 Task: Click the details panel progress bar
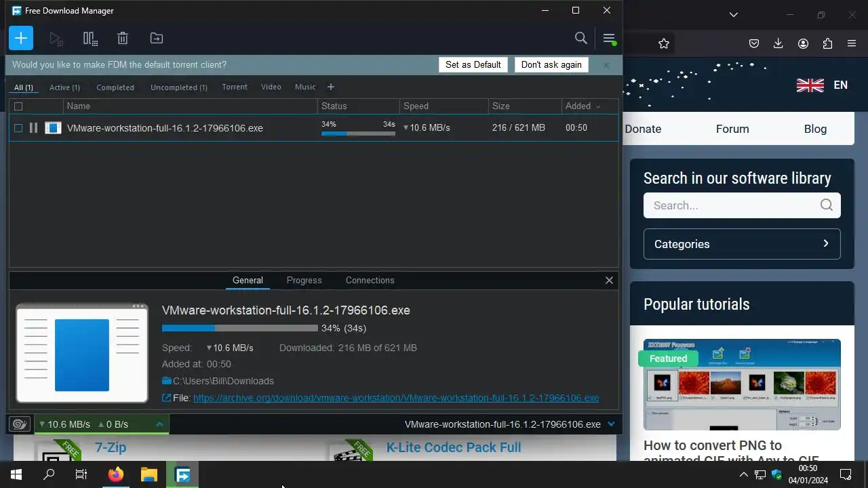[239, 328]
